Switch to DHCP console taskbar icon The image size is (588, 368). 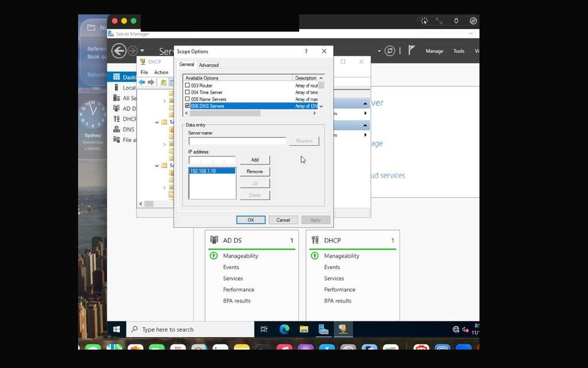click(343, 329)
